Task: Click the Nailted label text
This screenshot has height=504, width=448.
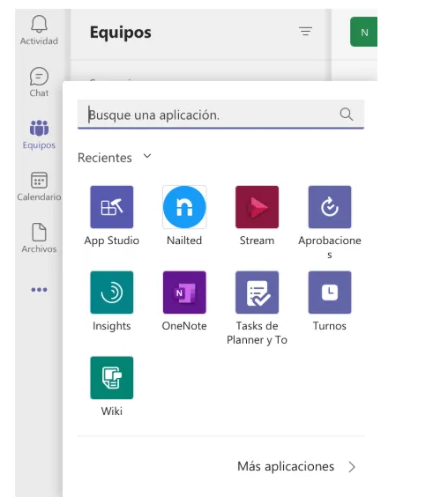Action: [x=184, y=241]
